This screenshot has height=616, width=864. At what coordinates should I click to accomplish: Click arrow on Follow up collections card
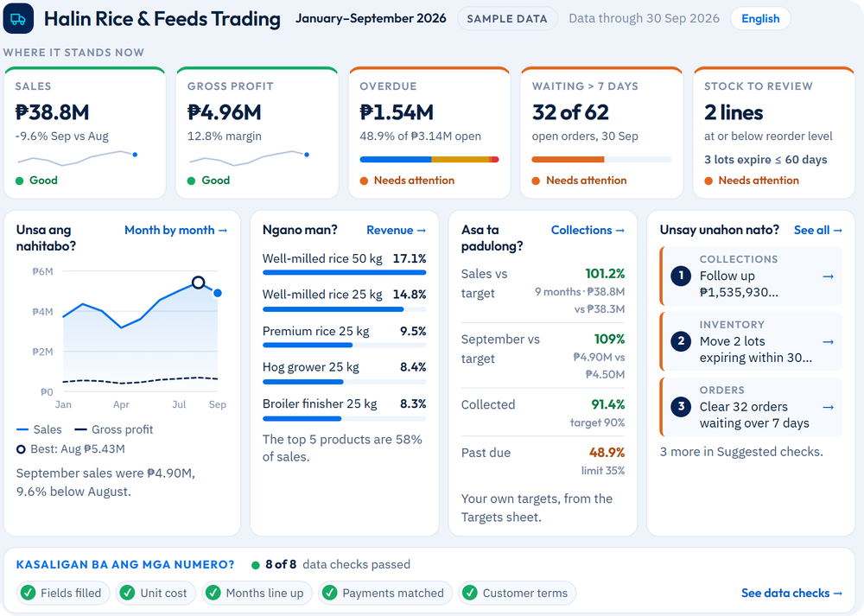click(828, 276)
